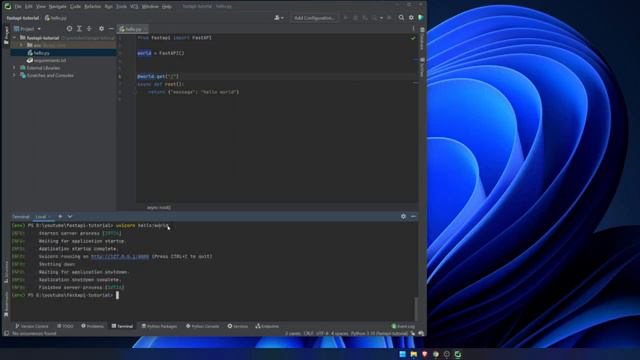Image resolution: width=640 pixels, height=360 pixels.
Task: Open terminal tab options chevron
Action: [70, 216]
